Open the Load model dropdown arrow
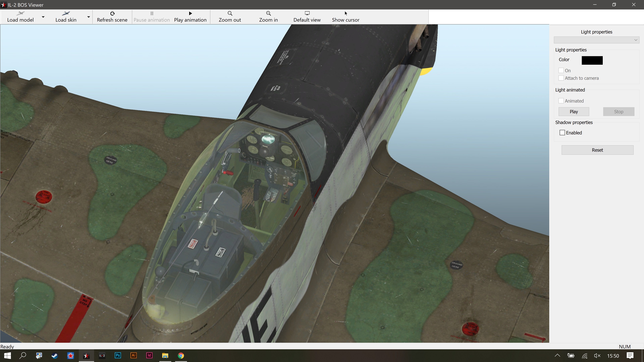 [43, 17]
